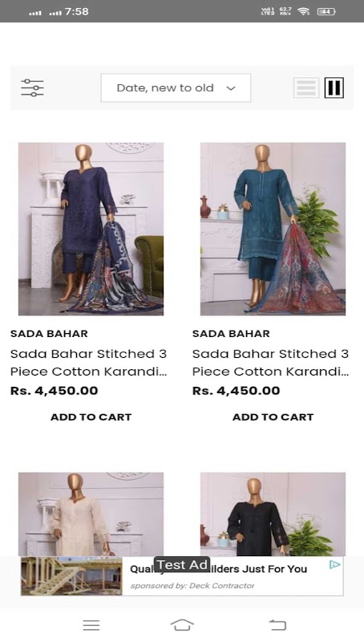Add the navy blue suit to cart

(x=91, y=417)
